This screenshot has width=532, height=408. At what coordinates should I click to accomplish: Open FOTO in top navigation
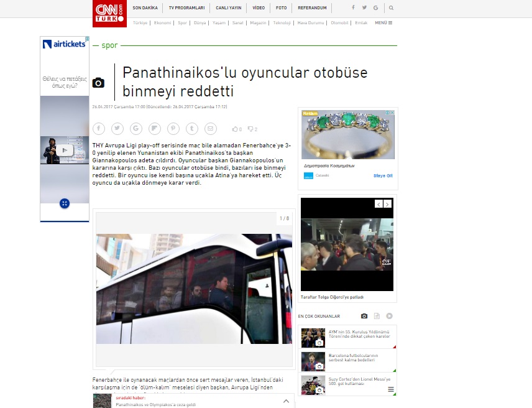click(x=282, y=8)
